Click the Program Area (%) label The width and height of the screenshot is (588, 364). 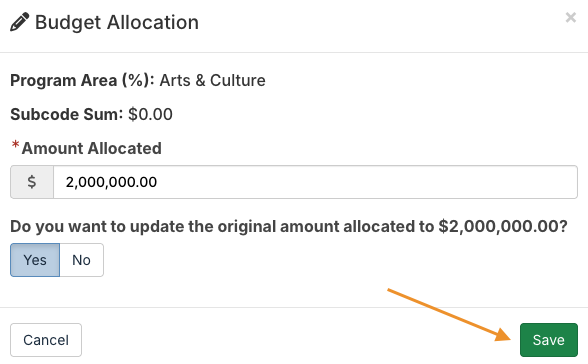pyautogui.click(x=82, y=81)
